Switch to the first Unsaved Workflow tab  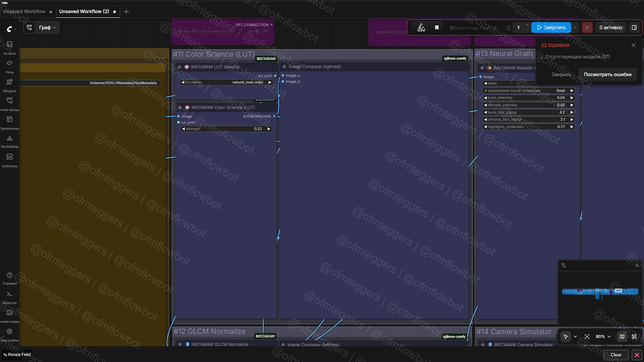pyautogui.click(x=24, y=11)
